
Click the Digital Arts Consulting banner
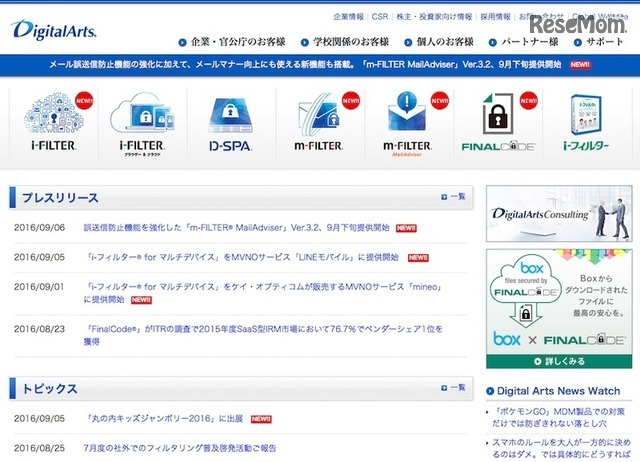pyautogui.click(x=559, y=213)
